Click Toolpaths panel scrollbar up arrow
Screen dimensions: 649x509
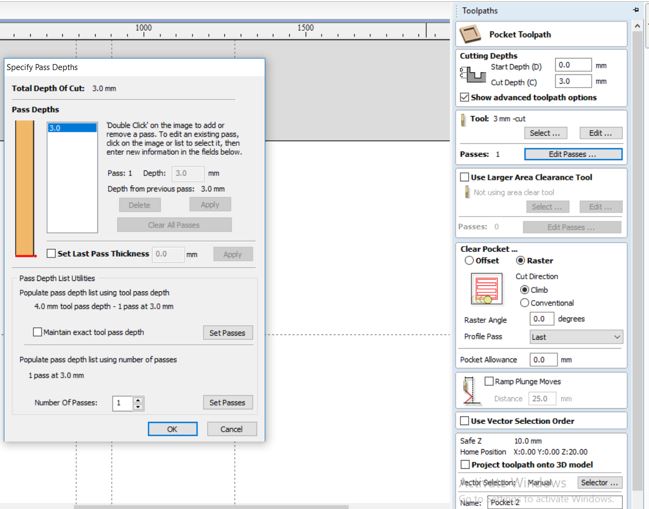637,26
